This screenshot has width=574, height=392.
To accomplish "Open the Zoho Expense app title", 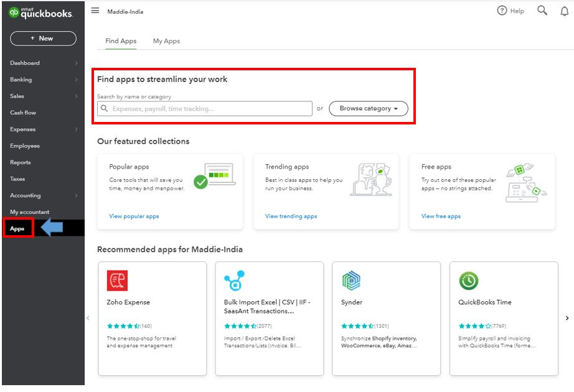I will tap(128, 302).
